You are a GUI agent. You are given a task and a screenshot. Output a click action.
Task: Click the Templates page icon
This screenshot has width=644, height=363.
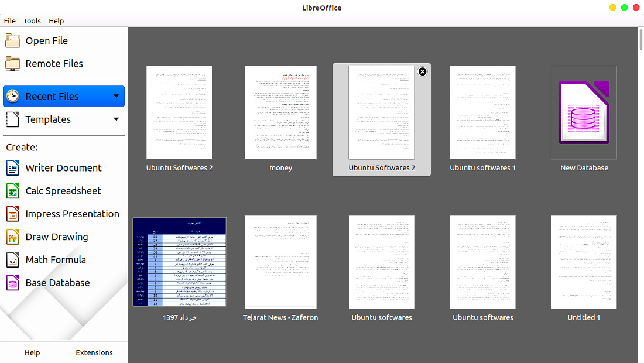click(x=12, y=119)
